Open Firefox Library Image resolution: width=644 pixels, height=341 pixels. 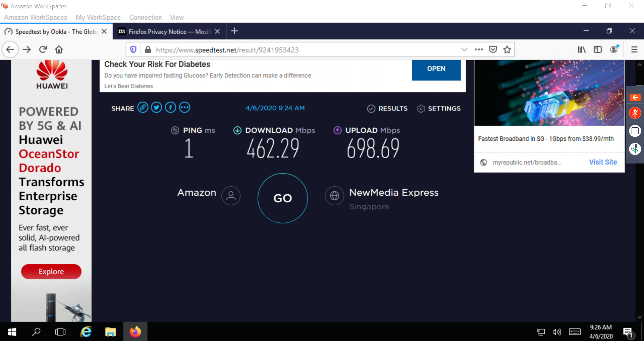(582, 50)
